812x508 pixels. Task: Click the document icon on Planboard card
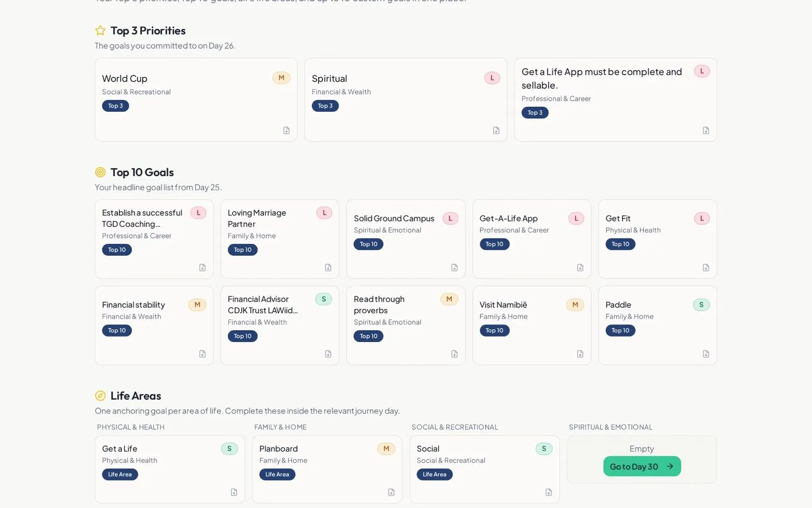(391, 492)
